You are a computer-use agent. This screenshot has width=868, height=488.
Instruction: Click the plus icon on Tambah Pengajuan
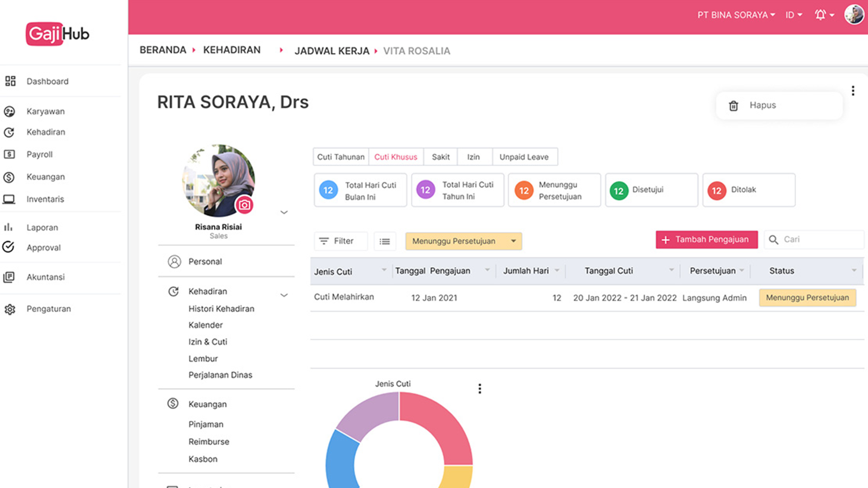tap(665, 240)
